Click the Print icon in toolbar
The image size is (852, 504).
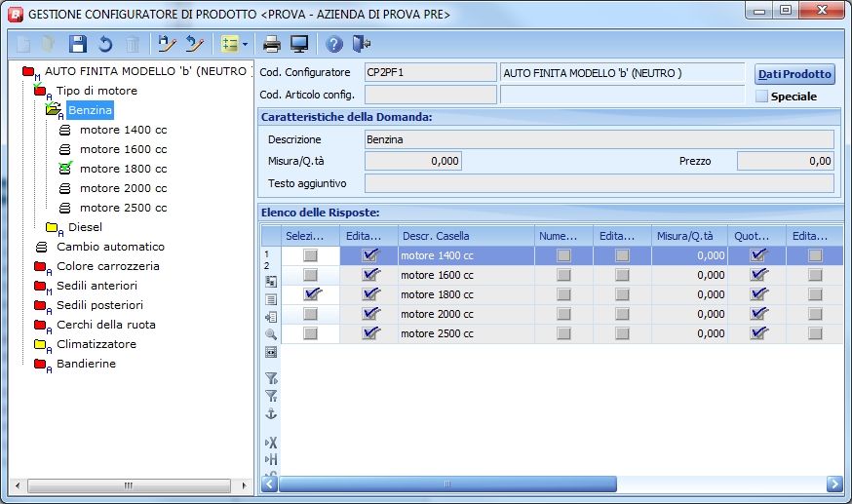(272, 44)
